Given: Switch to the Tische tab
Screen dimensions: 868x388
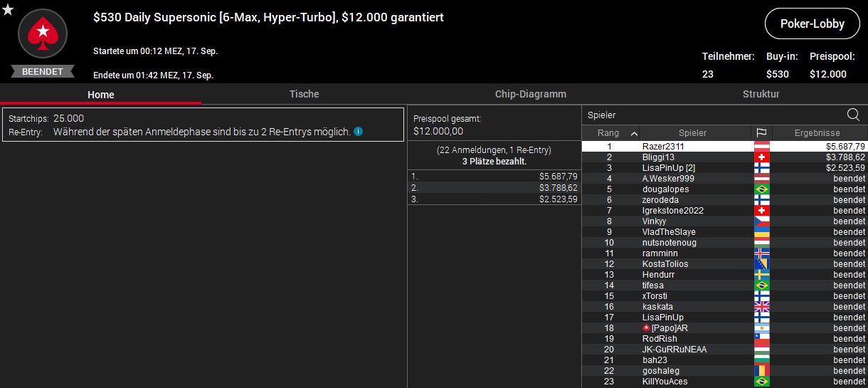Looking at the screenshot, I should coord(304,94).
